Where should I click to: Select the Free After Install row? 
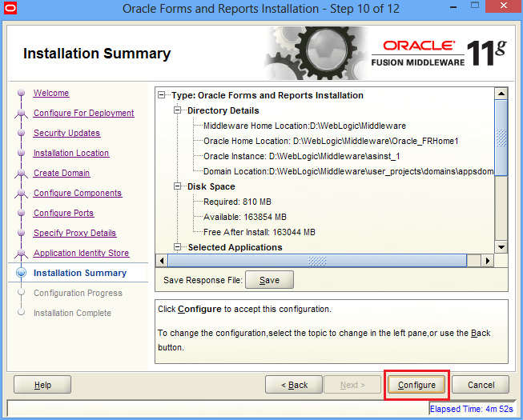pyautogui.click(x=259, y=232)
